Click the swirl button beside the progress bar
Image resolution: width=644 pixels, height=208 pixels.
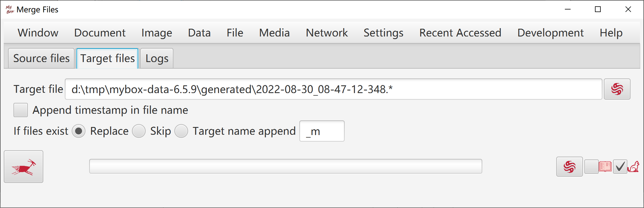(x=569, y=167)
